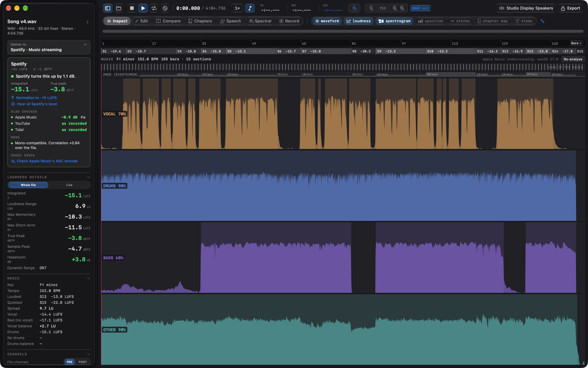
Task: Toggle the waveform view
Action: coord(327,21)
